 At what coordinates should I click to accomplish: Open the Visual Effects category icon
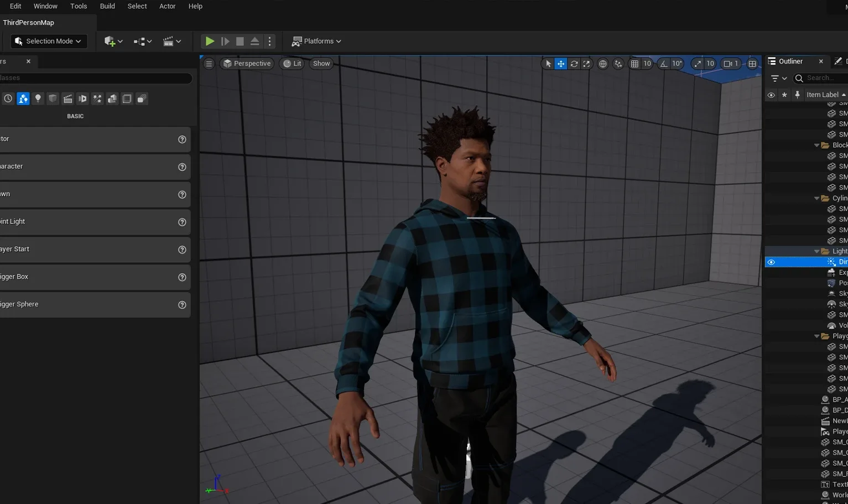click(97, 98)
